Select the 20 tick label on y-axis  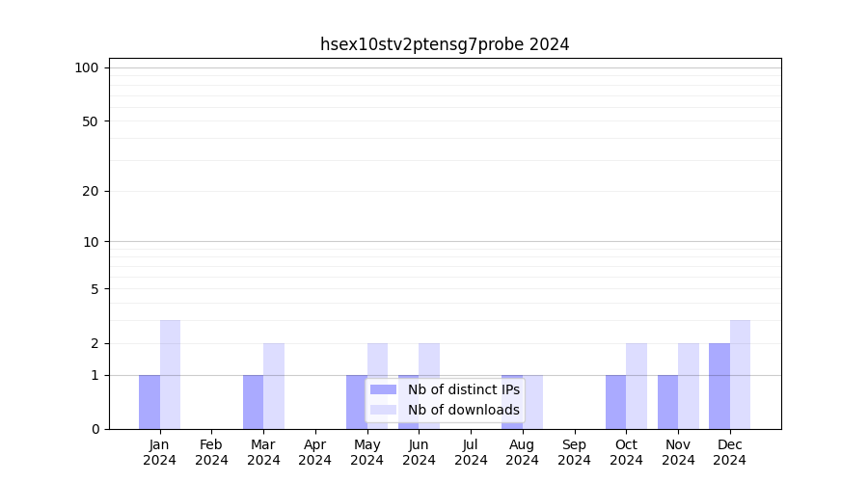(90, 191)
